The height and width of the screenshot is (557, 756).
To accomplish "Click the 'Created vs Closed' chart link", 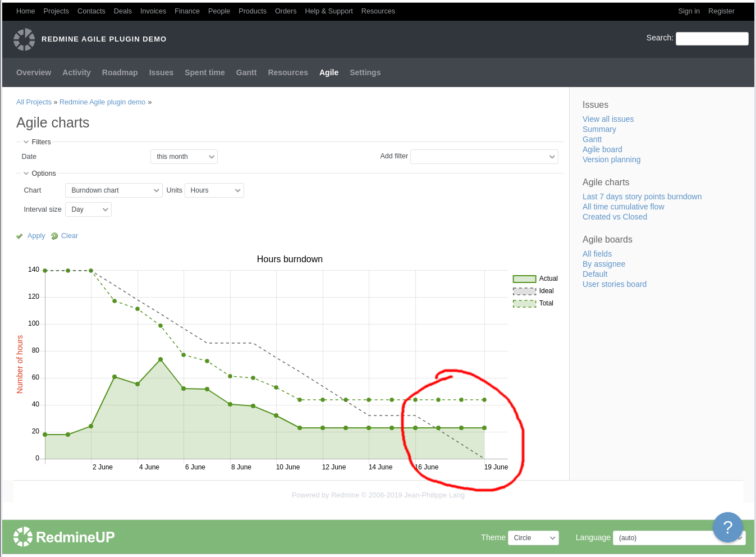I will click(615, 217).
